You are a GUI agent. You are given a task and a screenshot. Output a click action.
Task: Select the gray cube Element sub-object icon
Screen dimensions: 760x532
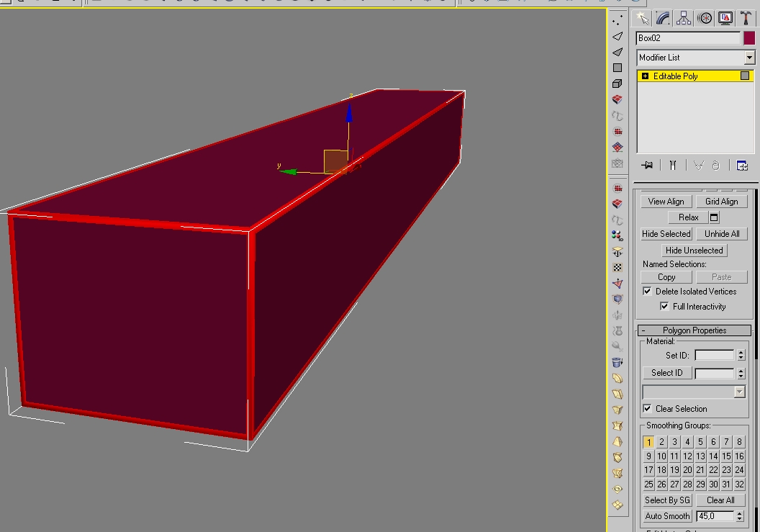tap(617, 84)
